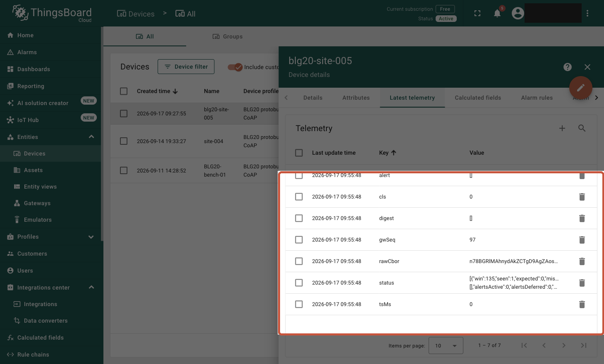Toggle fullscreen mode icon
This screenshot has height=364, width=604.
pos(477,13)
